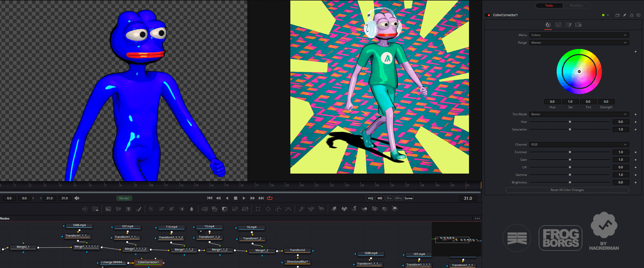
Task: Add a Channel Booleans node from the toolbar
Action: coord(215,209)
